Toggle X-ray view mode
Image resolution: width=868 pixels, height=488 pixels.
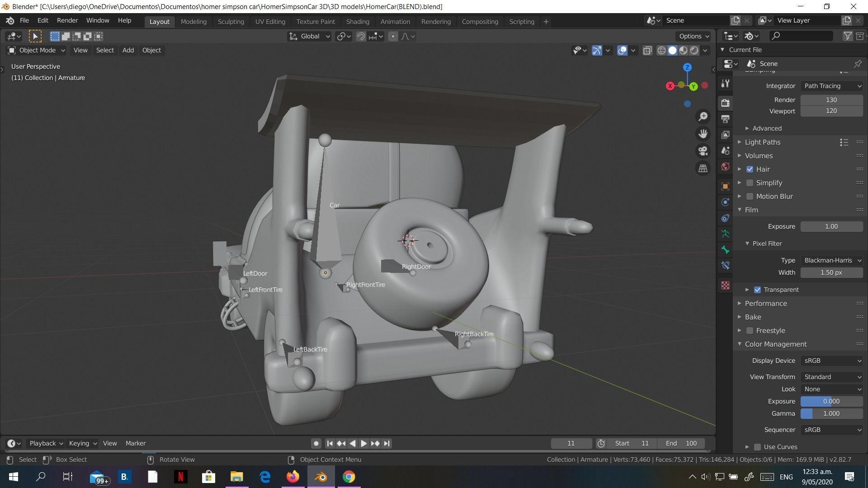647,50
